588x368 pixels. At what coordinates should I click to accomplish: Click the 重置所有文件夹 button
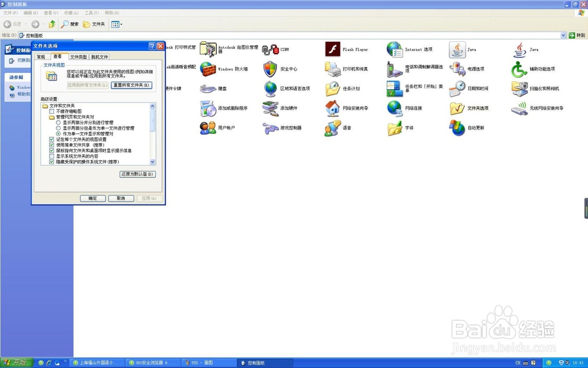[131, 85]
